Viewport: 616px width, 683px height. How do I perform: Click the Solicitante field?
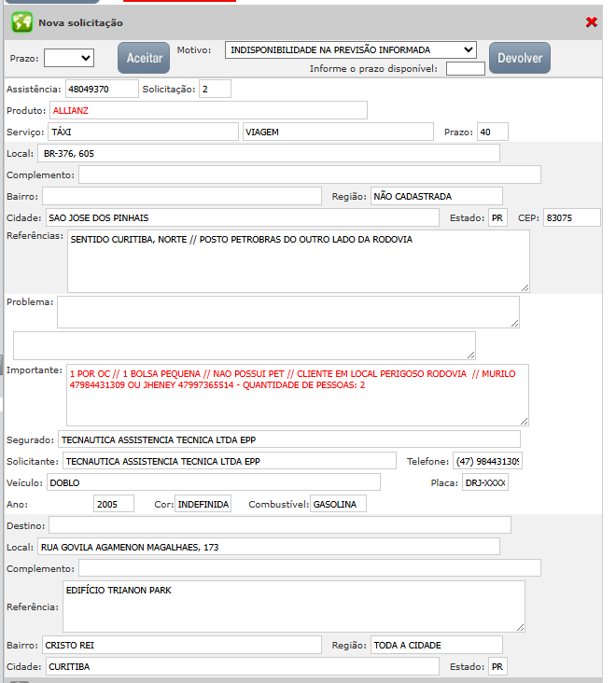point(230,461)
